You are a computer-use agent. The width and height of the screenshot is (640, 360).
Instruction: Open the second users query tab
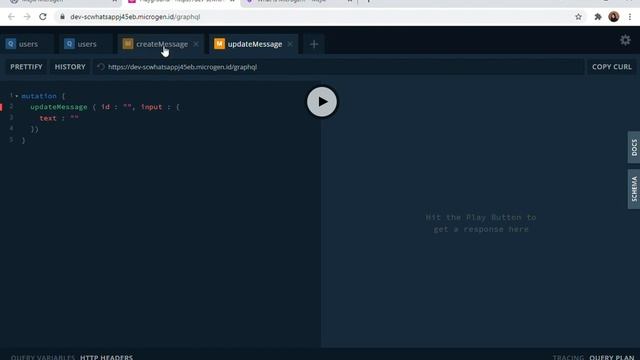[87, 44]
